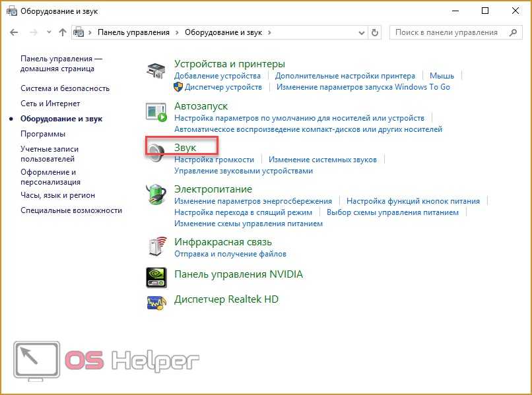Click the Диспетчер устройств link

point(223,87)
